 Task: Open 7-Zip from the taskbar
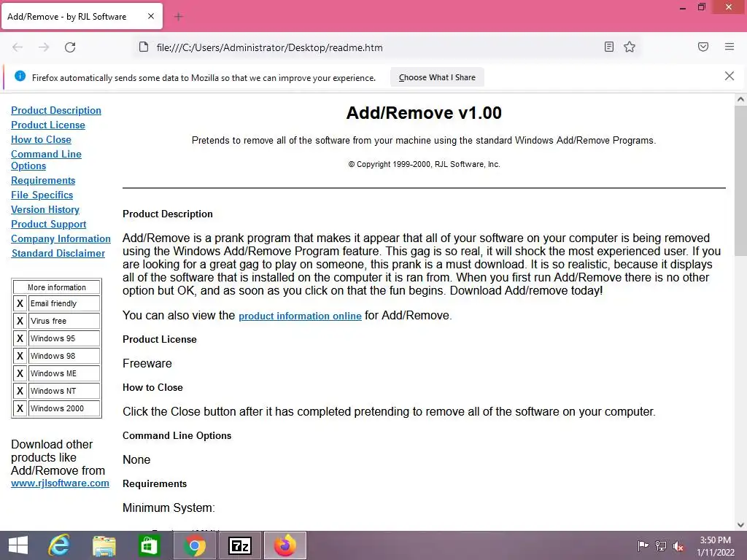(239, 545)
